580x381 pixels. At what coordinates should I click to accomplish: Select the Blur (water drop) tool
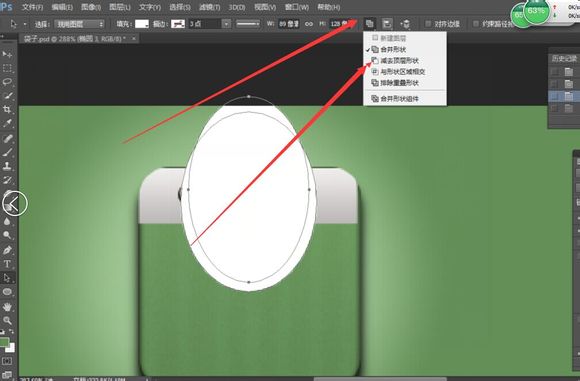[x=7, y=222]
